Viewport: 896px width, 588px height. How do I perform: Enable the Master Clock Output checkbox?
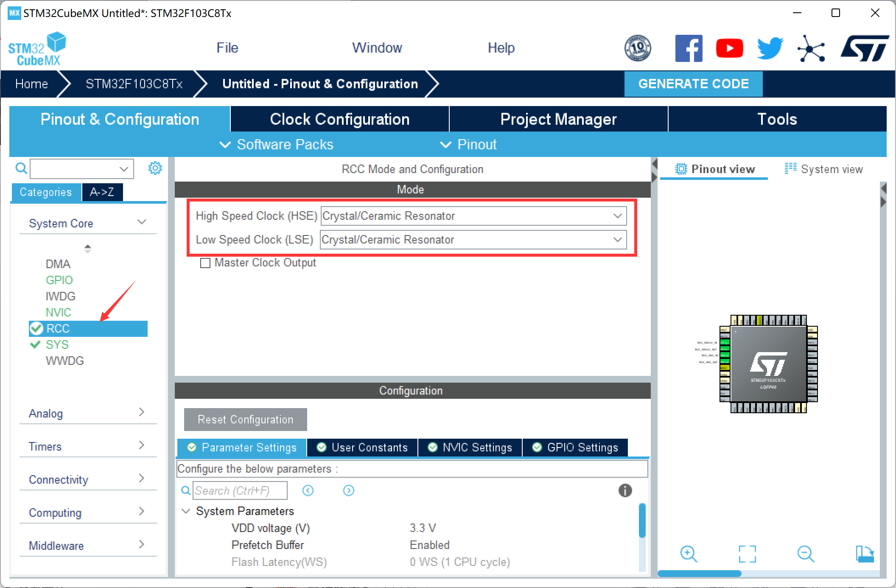coord(205,263)
